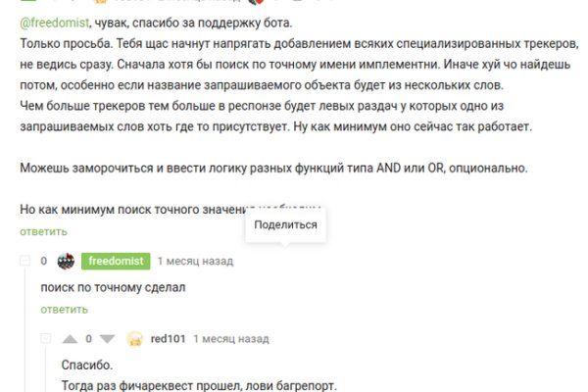Click red101's '1 месяц назад' timestamp
The width and height of the screenshot is (588, 392).
pos(230,339)
